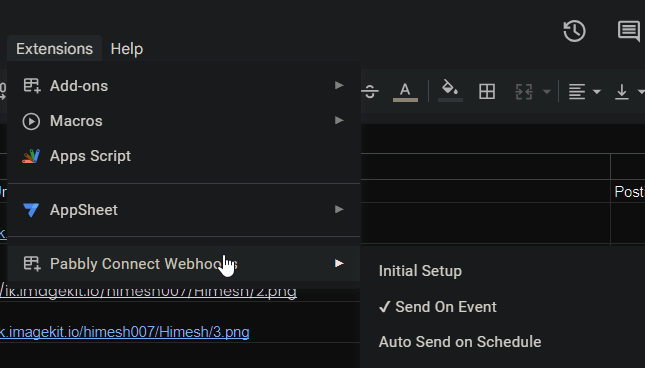
Task: Expand merge cells dropdown arrow
Action: pos(547,92)
